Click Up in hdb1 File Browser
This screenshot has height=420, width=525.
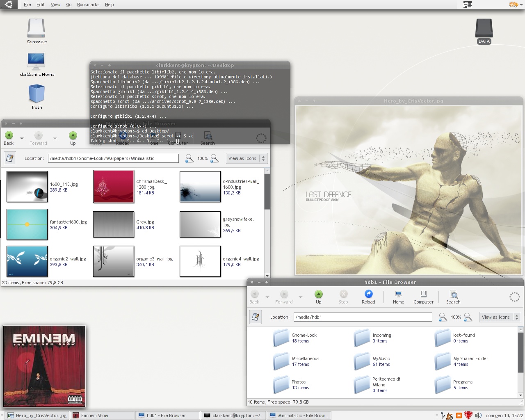click(x=318, y=297)
